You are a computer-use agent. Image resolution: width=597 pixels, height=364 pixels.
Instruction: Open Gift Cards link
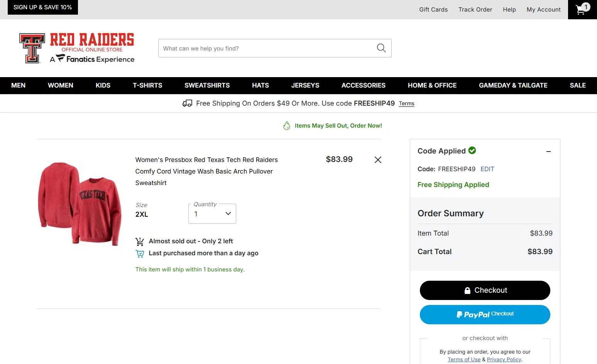coord(433,10)
